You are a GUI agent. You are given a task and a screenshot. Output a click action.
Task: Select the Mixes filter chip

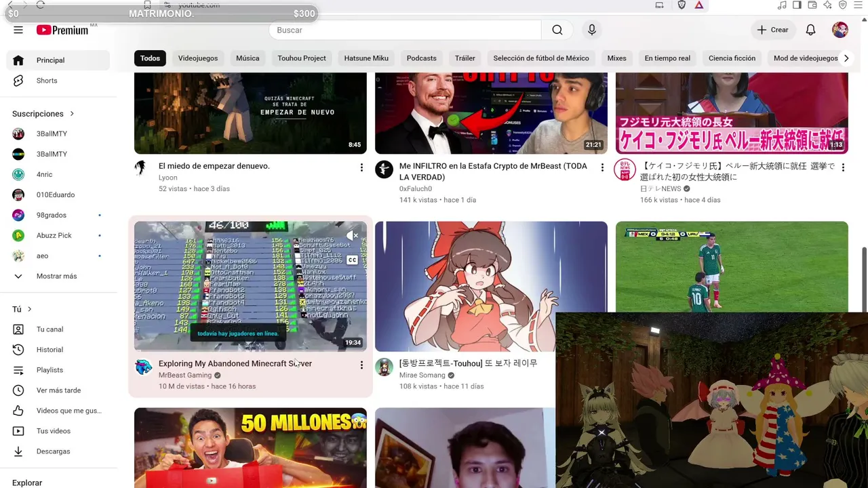click(x=617, y=58)
